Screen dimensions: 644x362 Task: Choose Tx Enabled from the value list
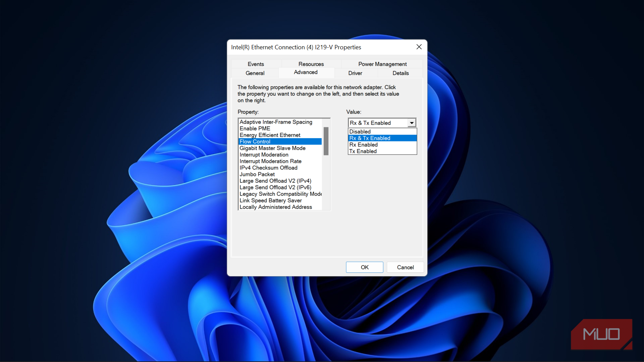[382, 151]
